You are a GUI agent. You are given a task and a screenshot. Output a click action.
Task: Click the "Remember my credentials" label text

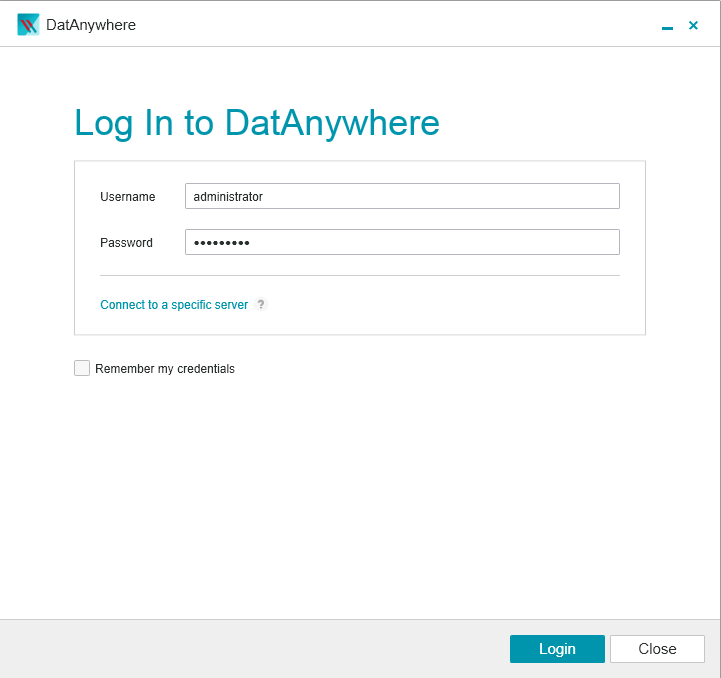pyautogui.click(x=165, y=369)
